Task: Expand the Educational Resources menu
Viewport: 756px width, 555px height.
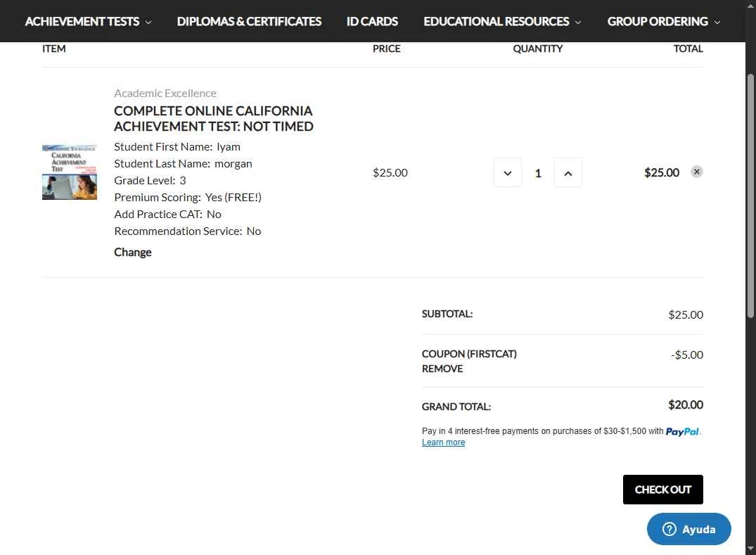Action: tap(502, 22)
